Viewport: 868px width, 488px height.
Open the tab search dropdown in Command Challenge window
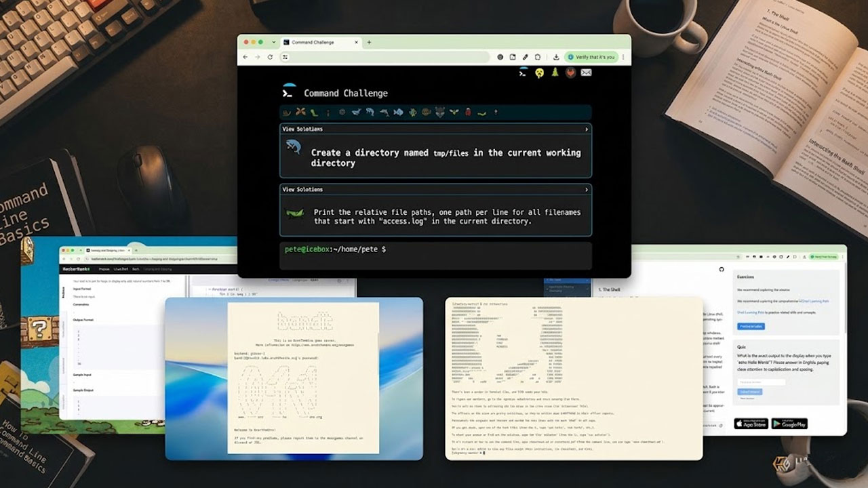tap(273, 42)
